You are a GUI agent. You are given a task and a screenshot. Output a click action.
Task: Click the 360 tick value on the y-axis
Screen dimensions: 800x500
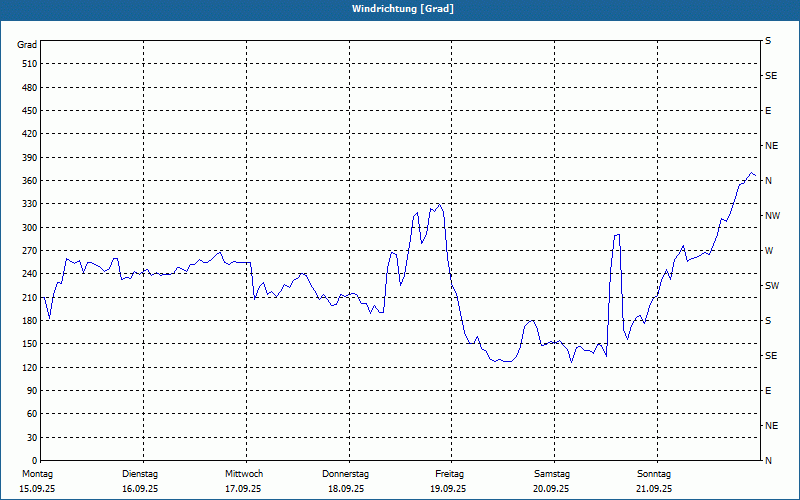27,181
